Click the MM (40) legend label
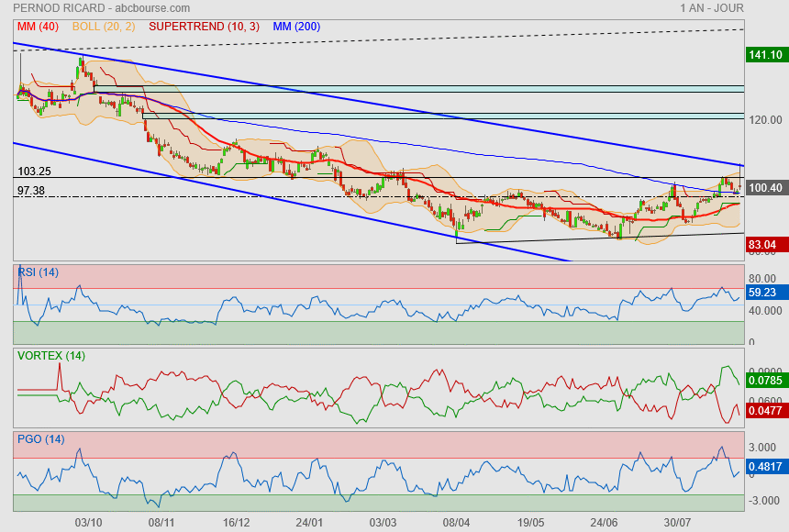The width and height of the screenshot is (789, 532). 38,27
